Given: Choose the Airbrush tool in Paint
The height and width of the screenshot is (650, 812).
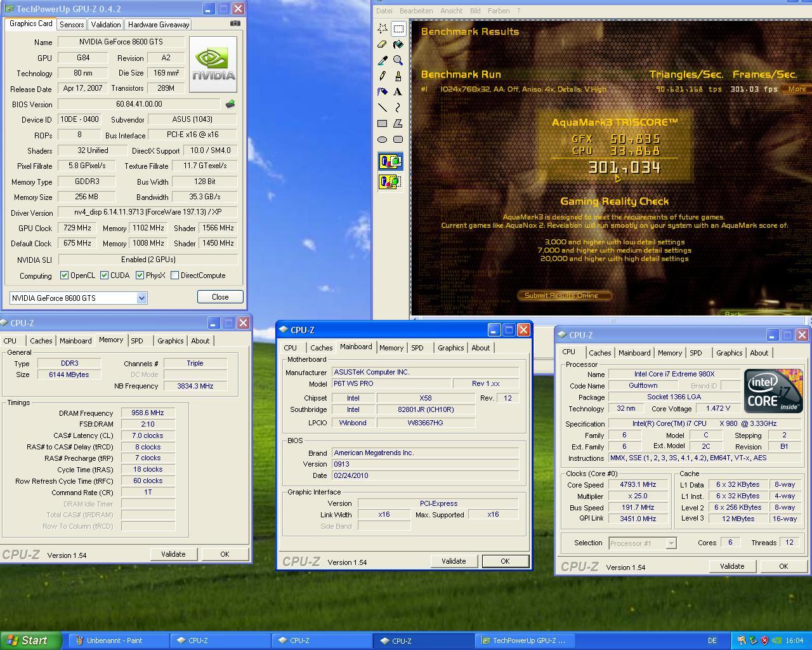Looking at the screenshot, I should tap(383, 92).
